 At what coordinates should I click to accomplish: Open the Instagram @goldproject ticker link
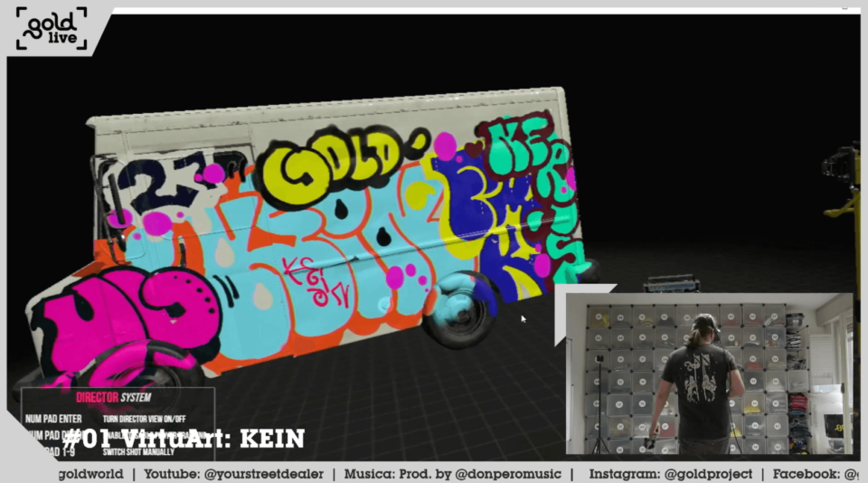pos(669,474)
